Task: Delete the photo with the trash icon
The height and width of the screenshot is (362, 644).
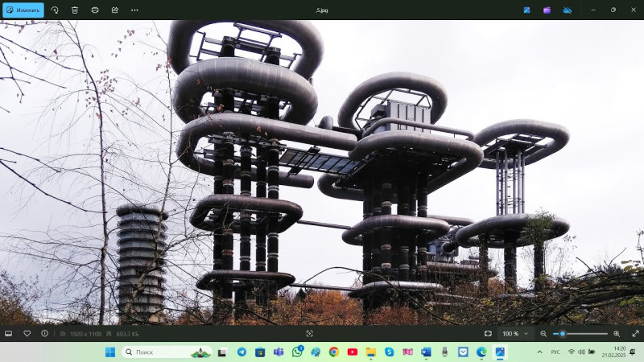Action: pos(75,10)
